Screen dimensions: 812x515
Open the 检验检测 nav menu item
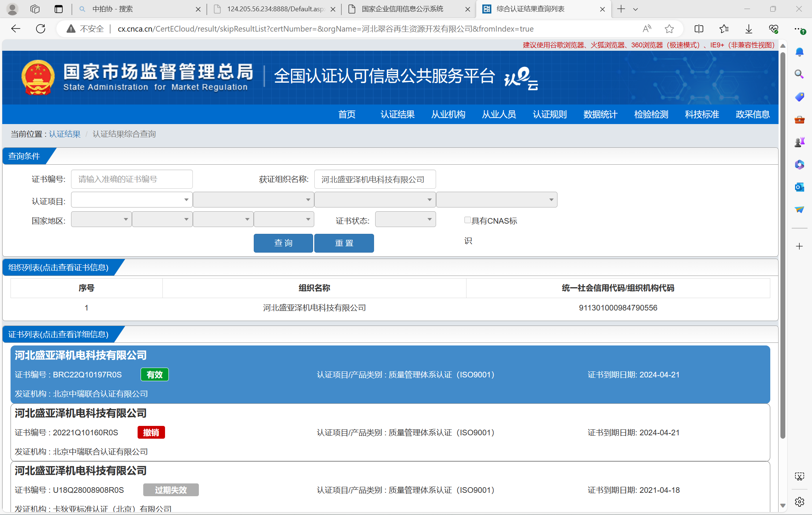click(x=651, y=114)
